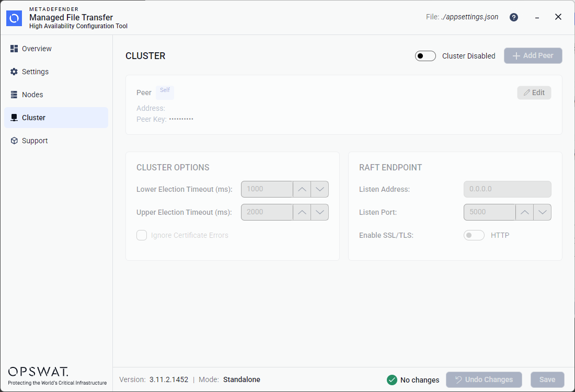Minimize the configuration tool window
This screenshot has width=575, height=392.
pos(537,17)
